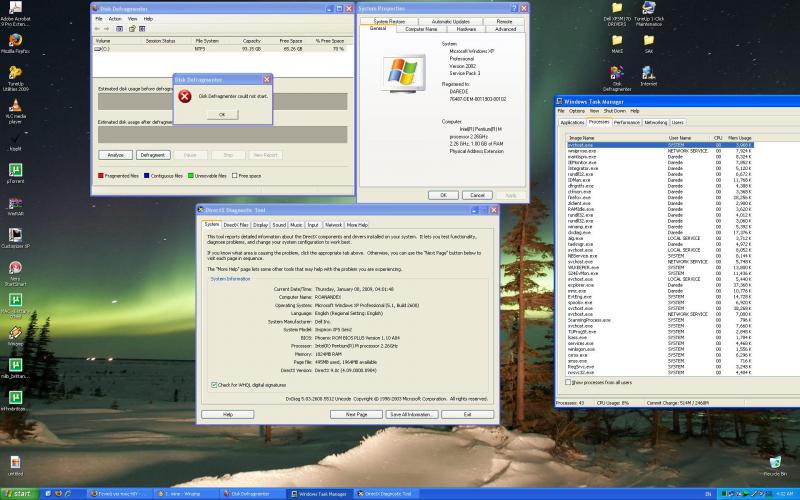Open the Shut Down menu in Task Manager
Image resolution: width=800 pixels, height=500 pixels.
pyautogui.click(x=615, y=111)
